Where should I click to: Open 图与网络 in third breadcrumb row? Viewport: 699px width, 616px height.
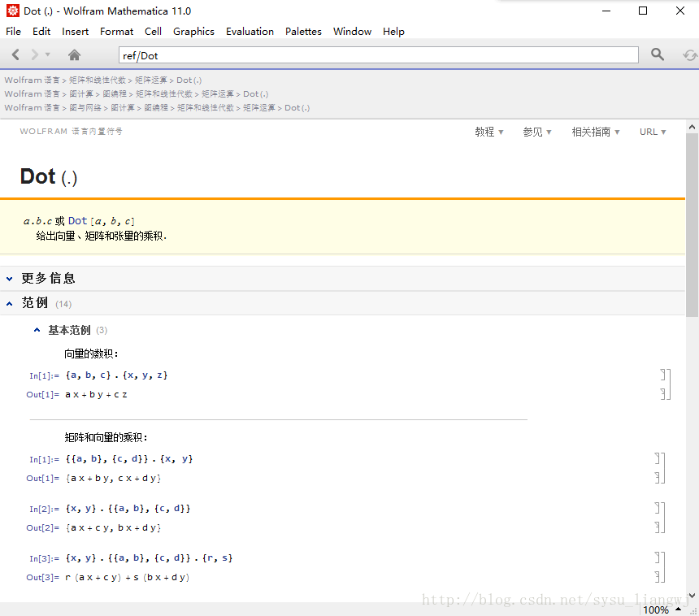[x=85, y=107]
